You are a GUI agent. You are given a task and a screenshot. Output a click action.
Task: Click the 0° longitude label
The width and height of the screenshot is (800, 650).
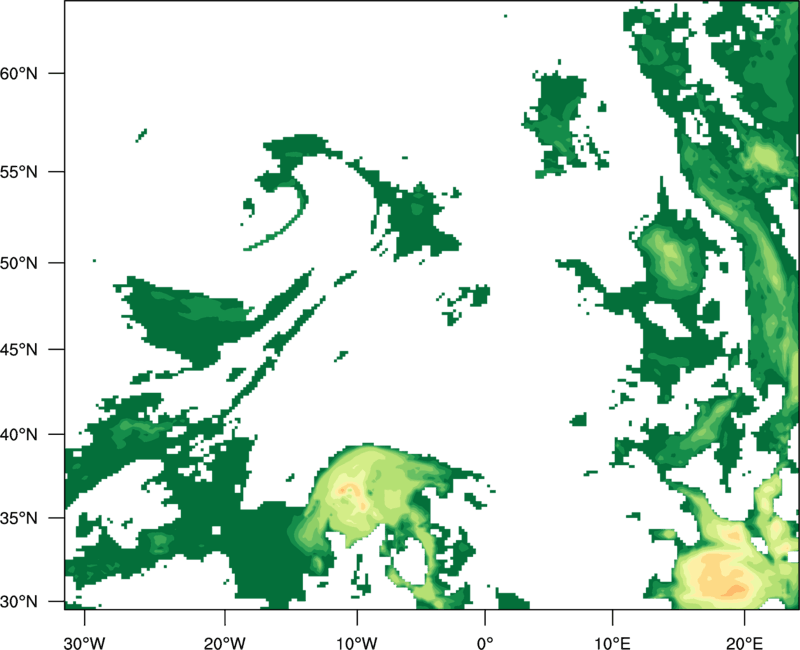(485, 643)
